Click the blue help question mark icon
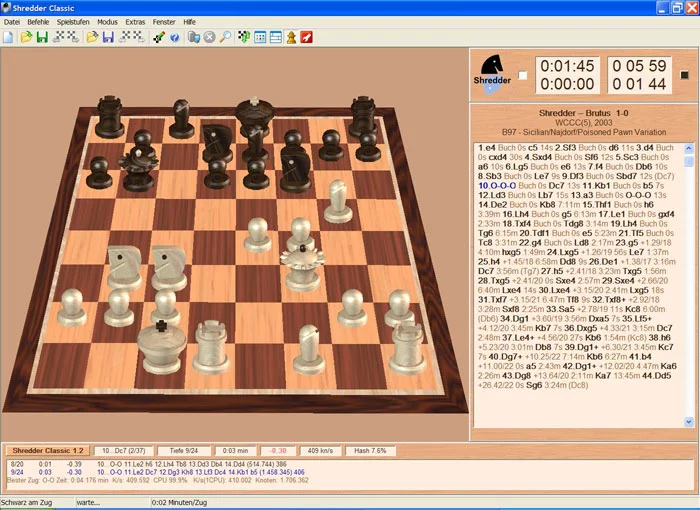Viewport: 700px width, 510px height. [175, 38]
